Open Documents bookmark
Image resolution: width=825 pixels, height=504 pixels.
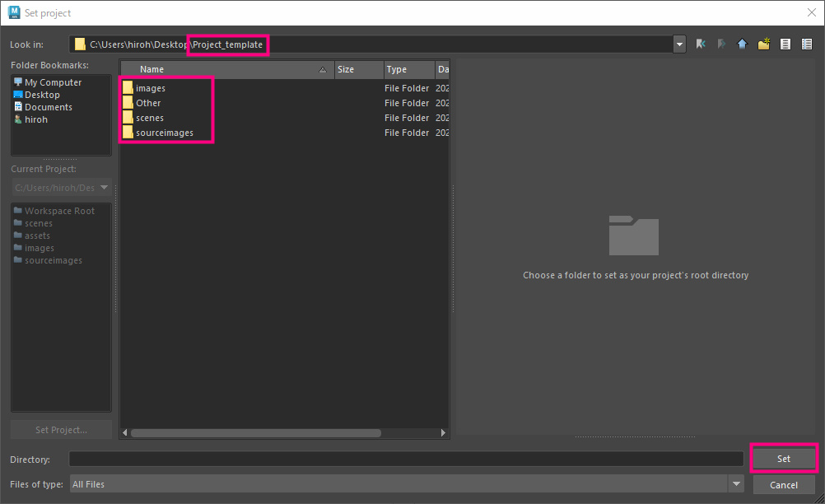coord(43,107)
